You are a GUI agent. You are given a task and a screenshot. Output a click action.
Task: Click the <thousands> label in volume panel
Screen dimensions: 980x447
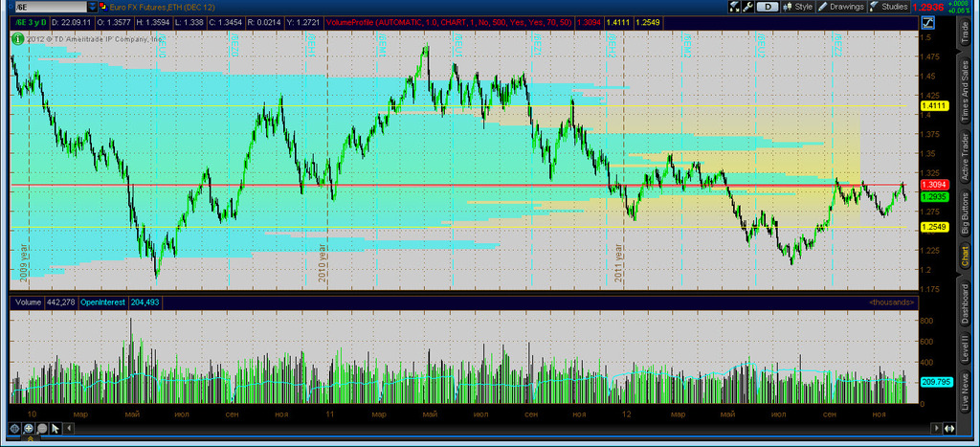(892, 302)
